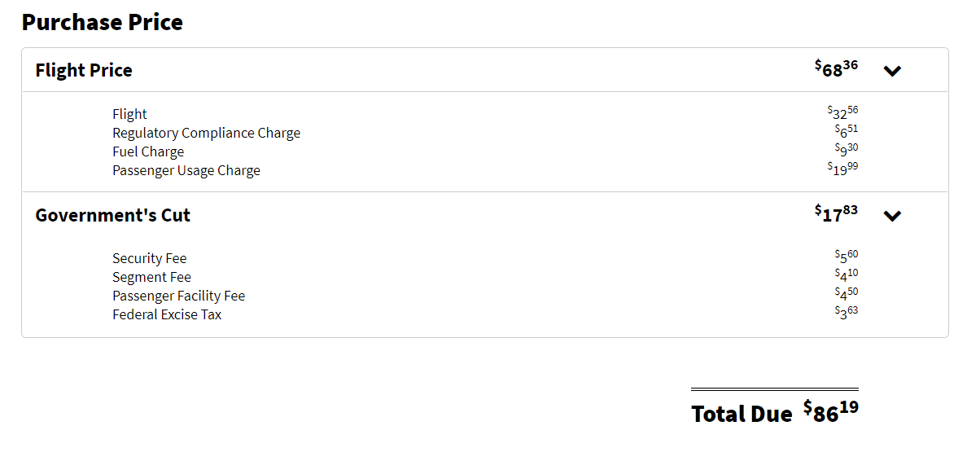
Task: Select the Federal Excise Tax row
Action: tap(167, 314)
